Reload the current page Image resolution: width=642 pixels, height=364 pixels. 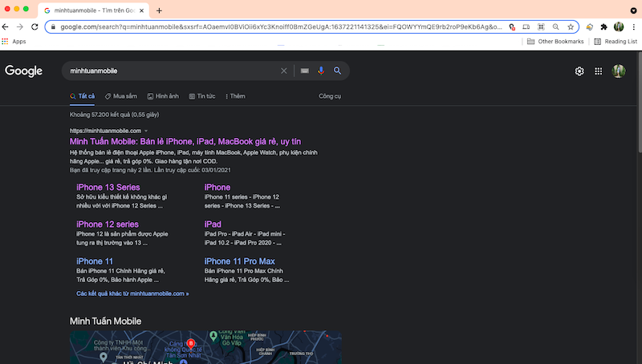(35, 26)
